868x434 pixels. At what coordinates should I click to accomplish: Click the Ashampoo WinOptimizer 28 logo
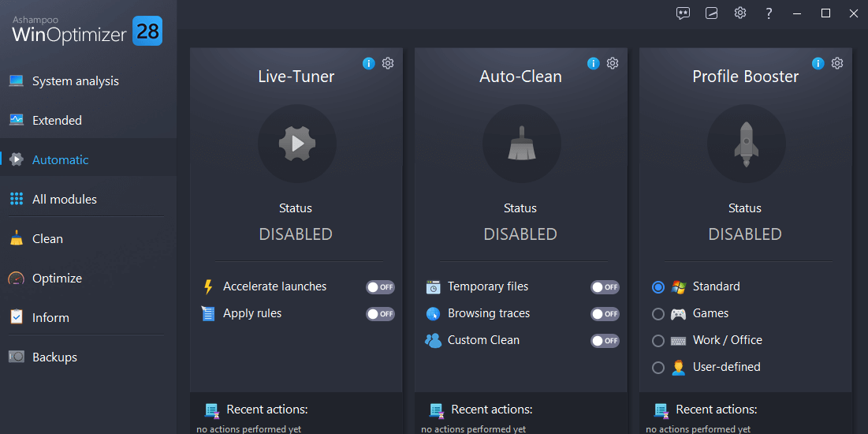[87, 31]
